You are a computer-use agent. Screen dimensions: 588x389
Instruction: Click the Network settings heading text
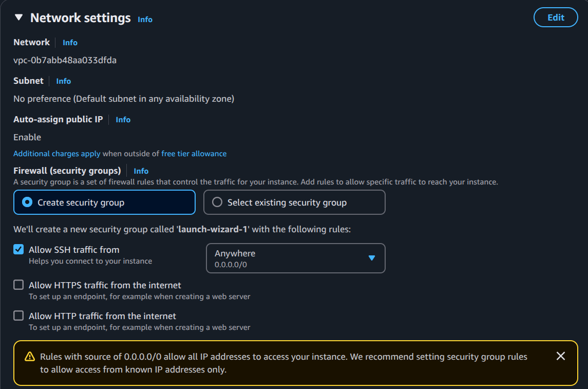(80, 18)
